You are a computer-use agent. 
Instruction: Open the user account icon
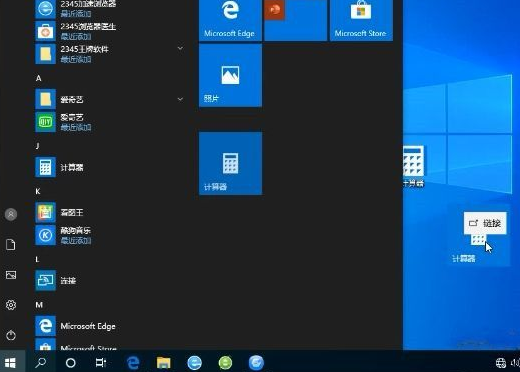pos(11,214)
